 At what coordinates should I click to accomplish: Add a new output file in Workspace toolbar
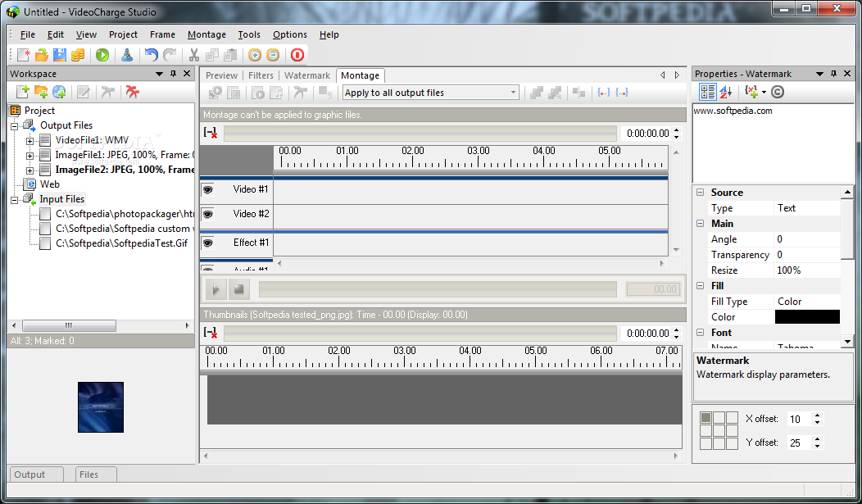(23, 92)
